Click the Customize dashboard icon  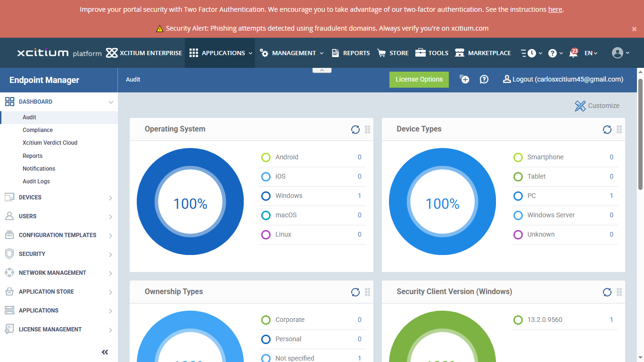tap(580, 106)
